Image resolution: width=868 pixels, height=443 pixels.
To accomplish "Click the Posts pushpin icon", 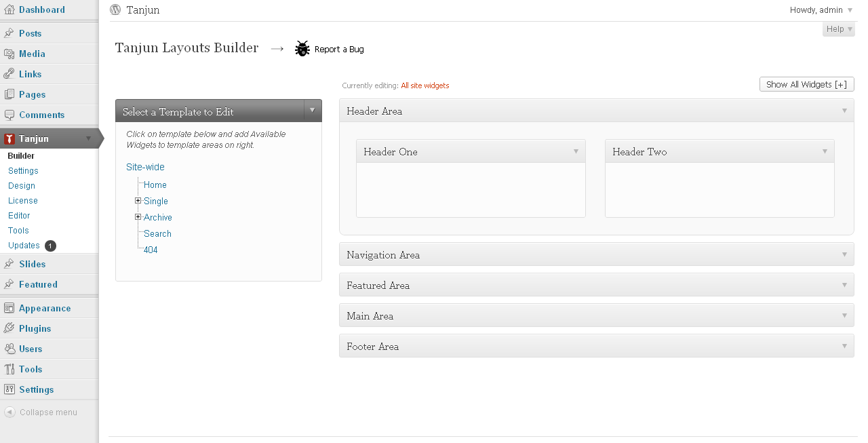I will click(9, 33).
